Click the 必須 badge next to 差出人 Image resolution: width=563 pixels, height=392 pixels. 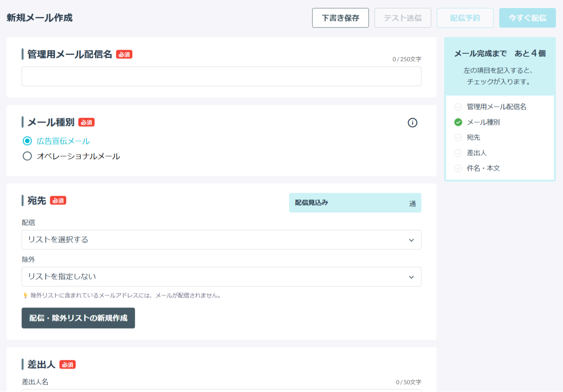68,365
